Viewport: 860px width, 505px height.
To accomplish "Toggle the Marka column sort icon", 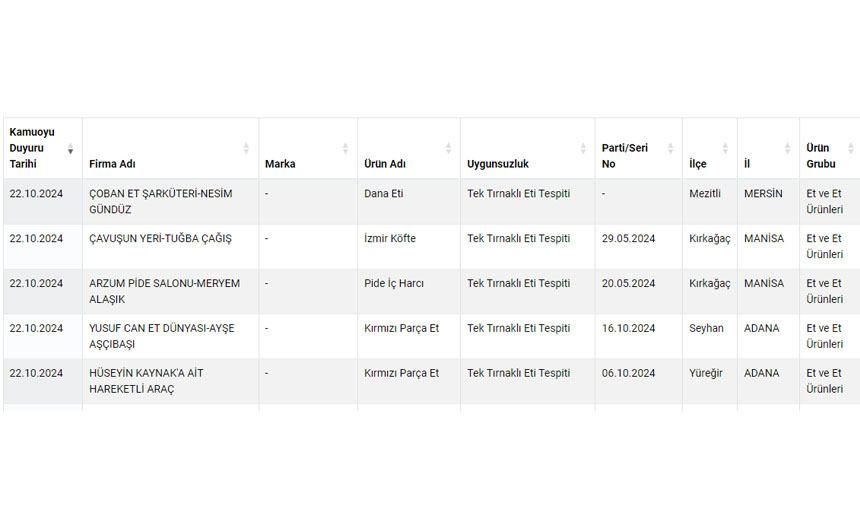I will [x=346, y=149].
